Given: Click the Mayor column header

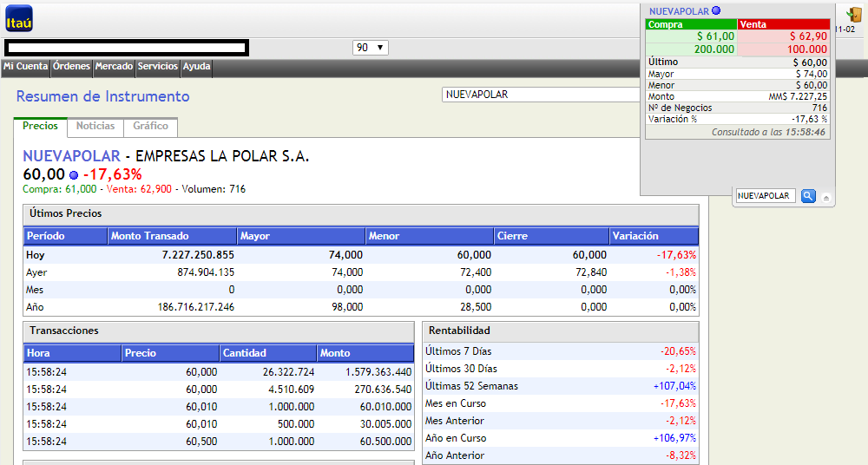Looking at the screenshot, I should pyautogui.click(x=301, y=236).
